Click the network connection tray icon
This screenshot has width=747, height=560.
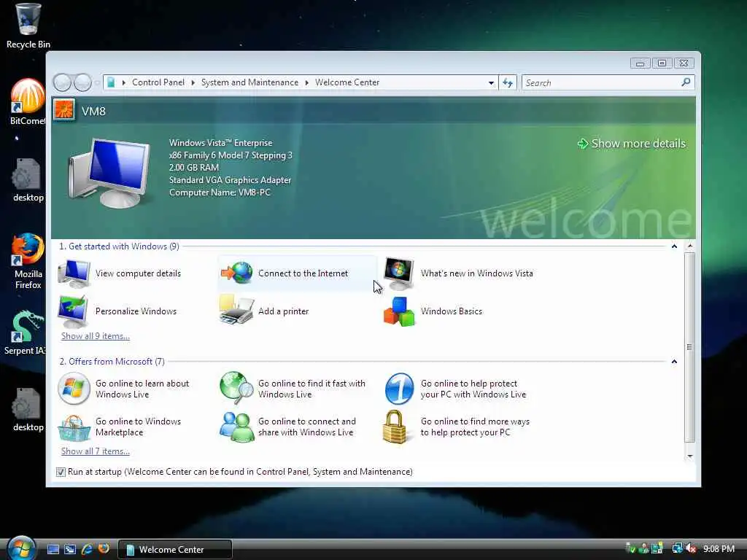(677, 548)
